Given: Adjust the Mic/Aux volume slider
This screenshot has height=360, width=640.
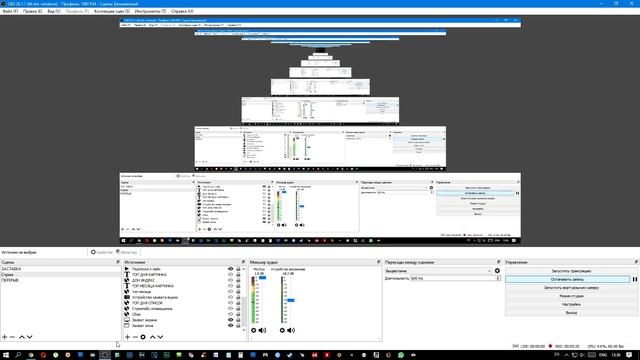Looking at the screenshot, I should 262,278.
